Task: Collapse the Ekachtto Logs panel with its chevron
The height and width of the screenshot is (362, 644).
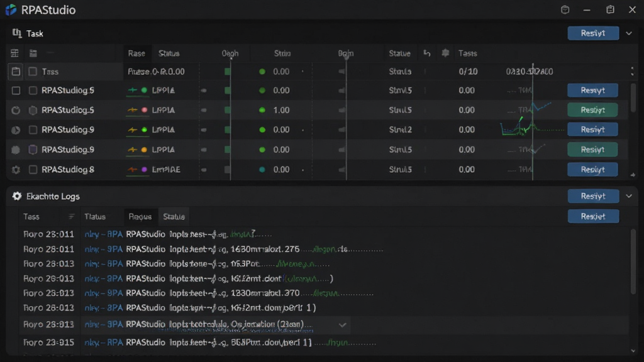Action: pyautogui.click(x=629, y=196)
